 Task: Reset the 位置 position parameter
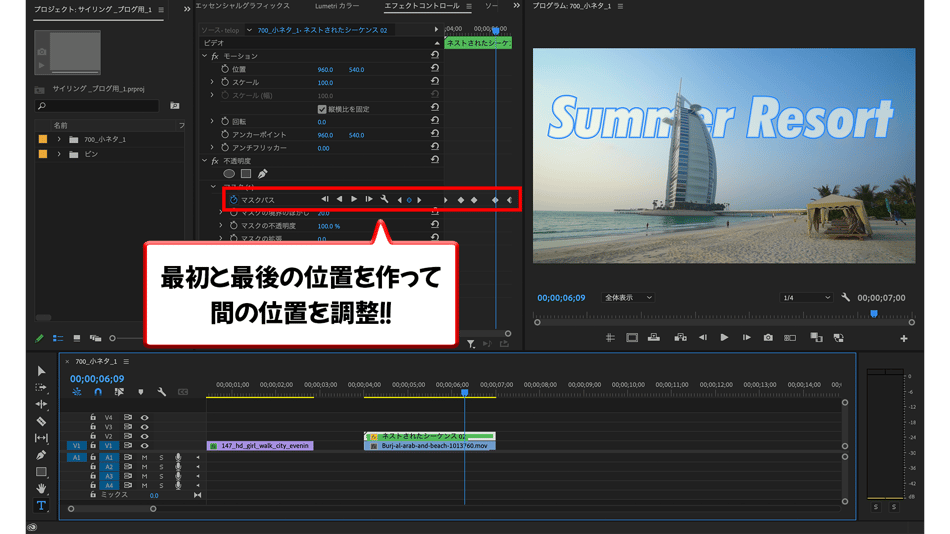[435, 69]
